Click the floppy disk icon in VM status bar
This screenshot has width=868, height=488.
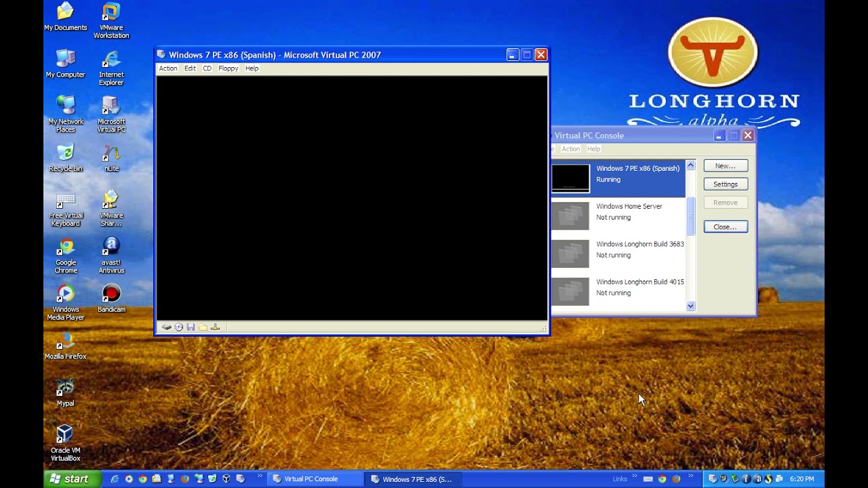click(x=191, y=327)
